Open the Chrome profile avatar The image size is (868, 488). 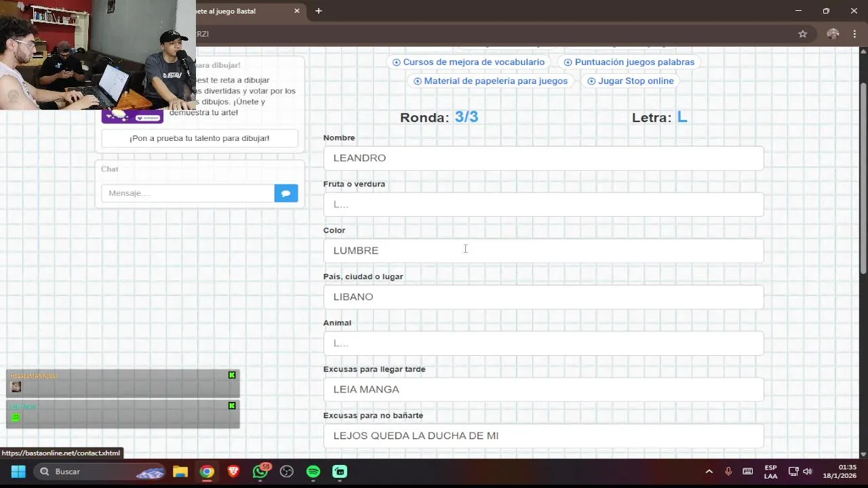point(833,34)
